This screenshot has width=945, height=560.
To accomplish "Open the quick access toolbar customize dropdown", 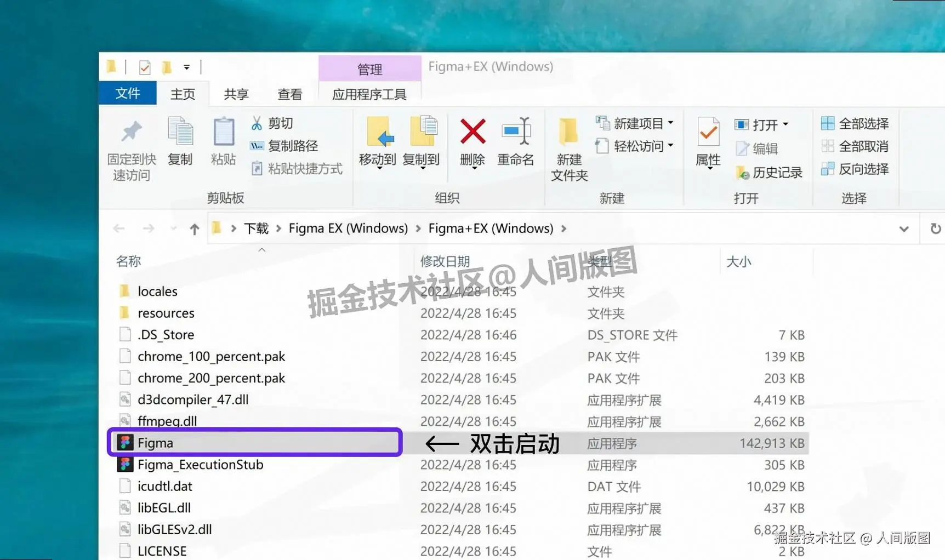I will point(187,67).
